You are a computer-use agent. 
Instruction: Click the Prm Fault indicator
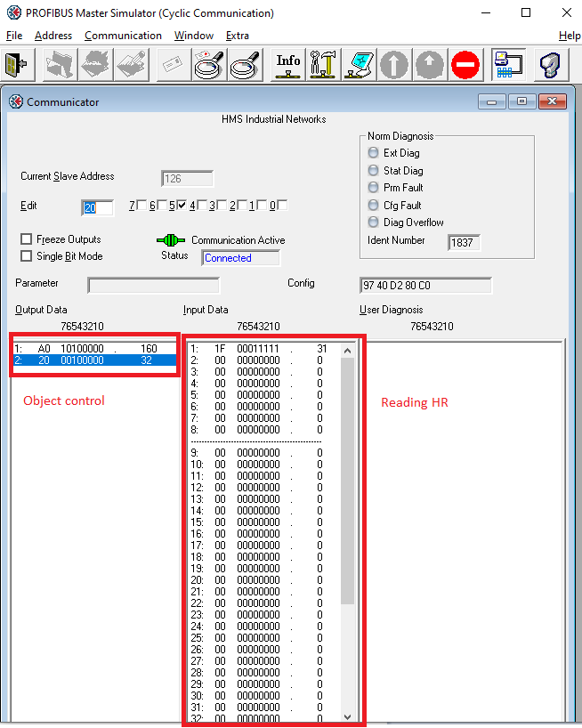click(x=373, y=188)
